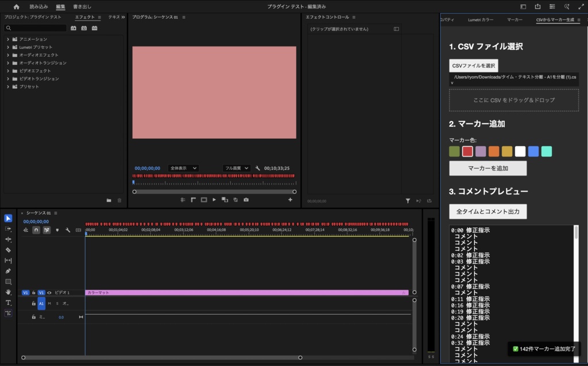This screenshot has height=366, width=588.
Task: Select the カラーマット clip on timeline
Action: [247, 293]
